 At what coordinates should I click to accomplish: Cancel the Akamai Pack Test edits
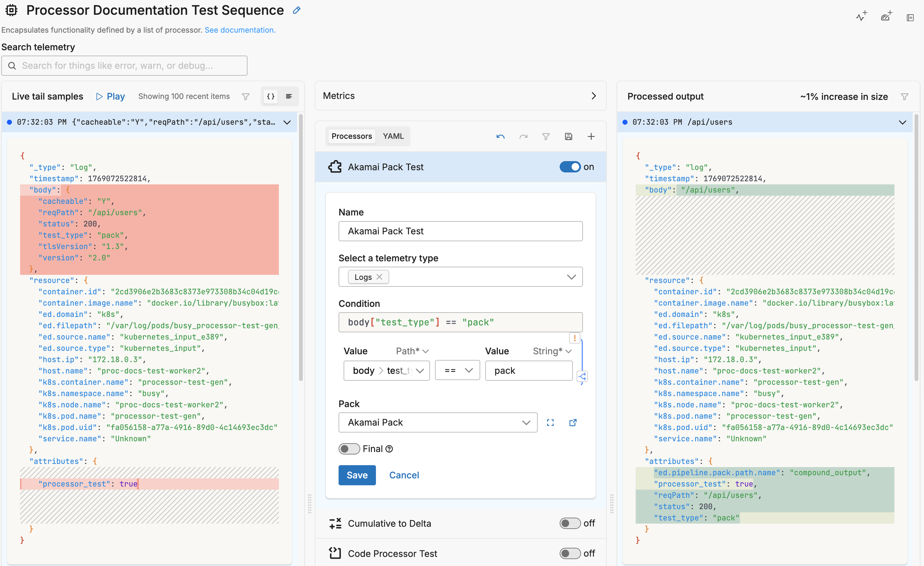point(404,475)
